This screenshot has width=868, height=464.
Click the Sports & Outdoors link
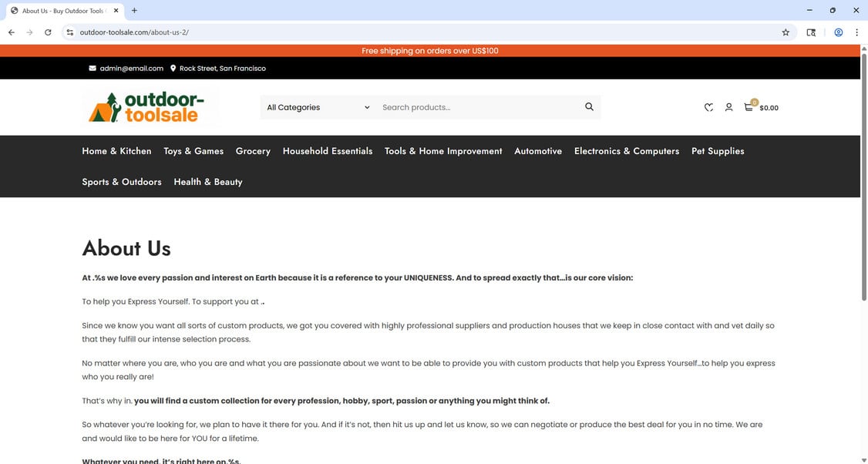121,182
